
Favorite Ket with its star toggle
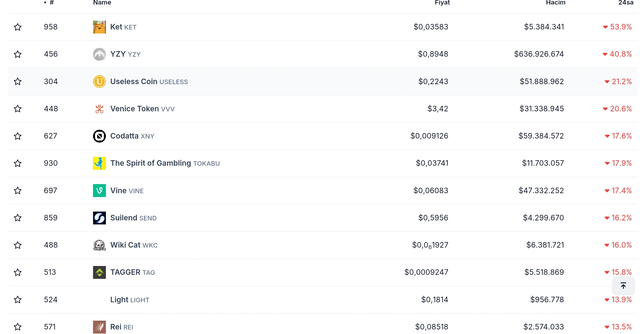[x=18, y=27]
